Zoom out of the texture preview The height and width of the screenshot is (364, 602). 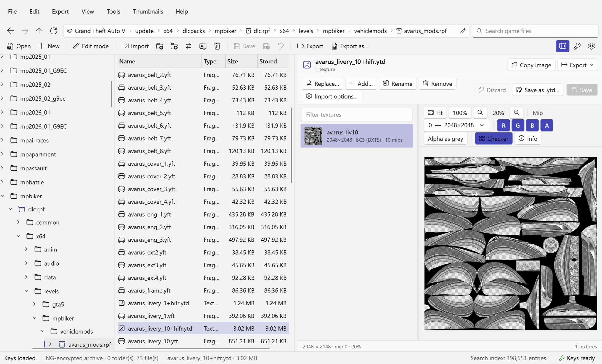coord(480,113)
